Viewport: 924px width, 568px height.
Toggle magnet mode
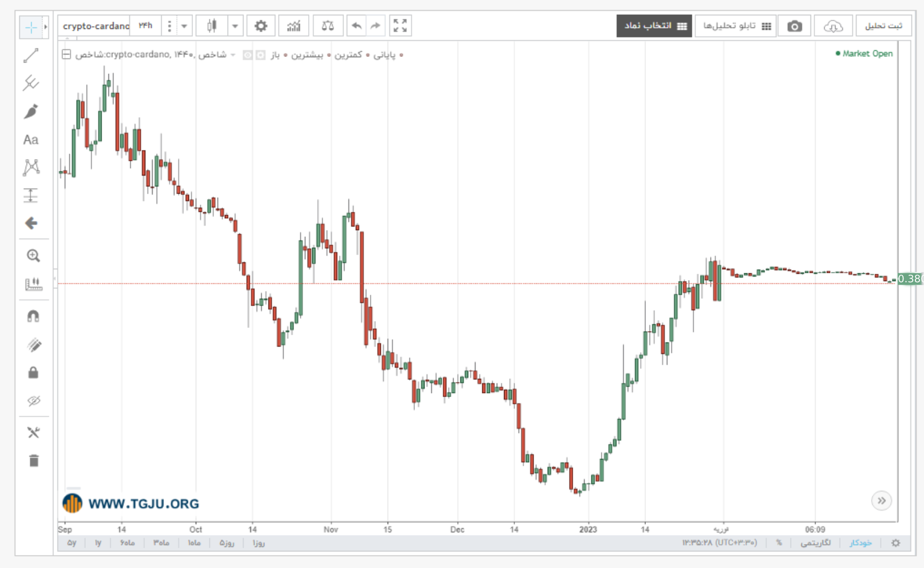pyautogui.click(x=33, y=316)
